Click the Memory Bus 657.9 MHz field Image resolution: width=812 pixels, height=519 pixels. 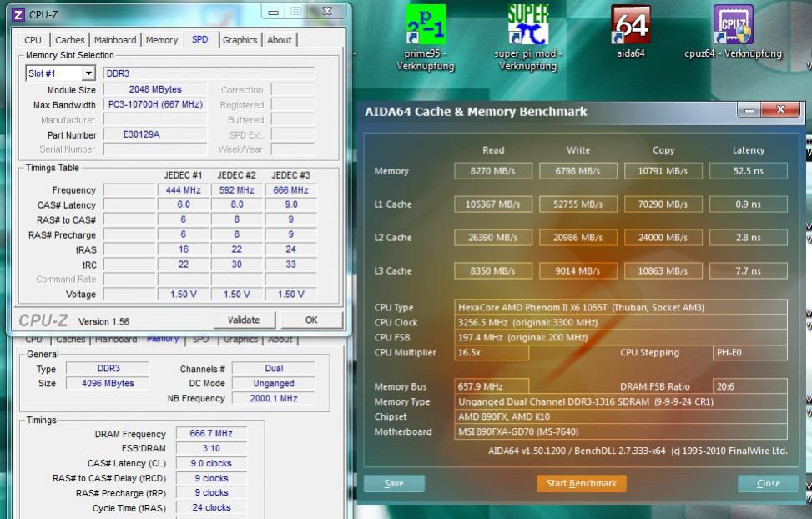point(492,386)
